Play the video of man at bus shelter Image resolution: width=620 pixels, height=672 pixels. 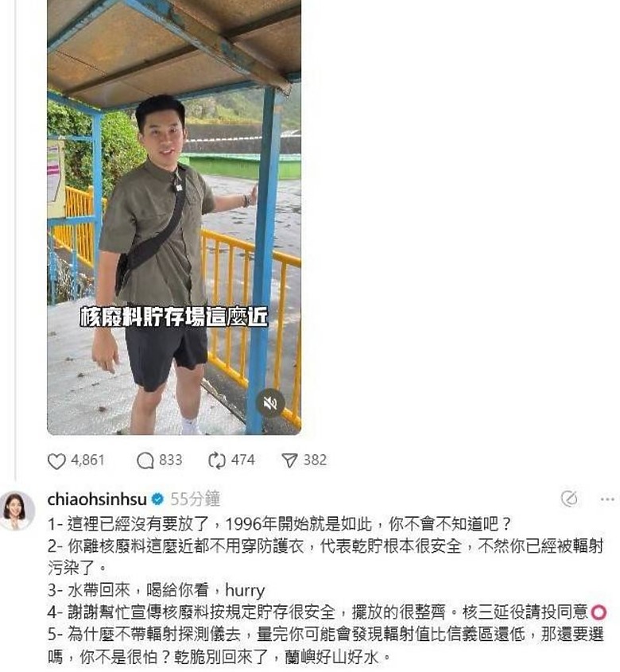(174, 217)
